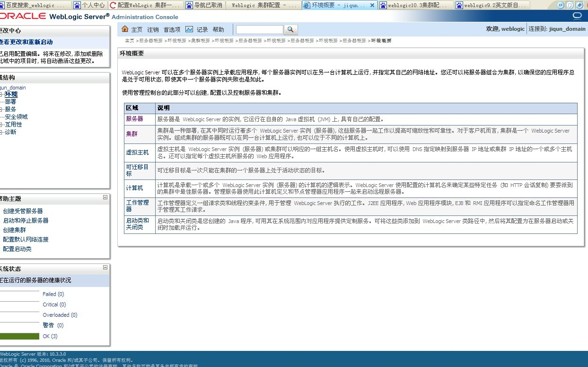Click the globe favicon on the 环境概要 tab
The width and height of the screenshot is (588, 367).
click(x=307, y=5)
